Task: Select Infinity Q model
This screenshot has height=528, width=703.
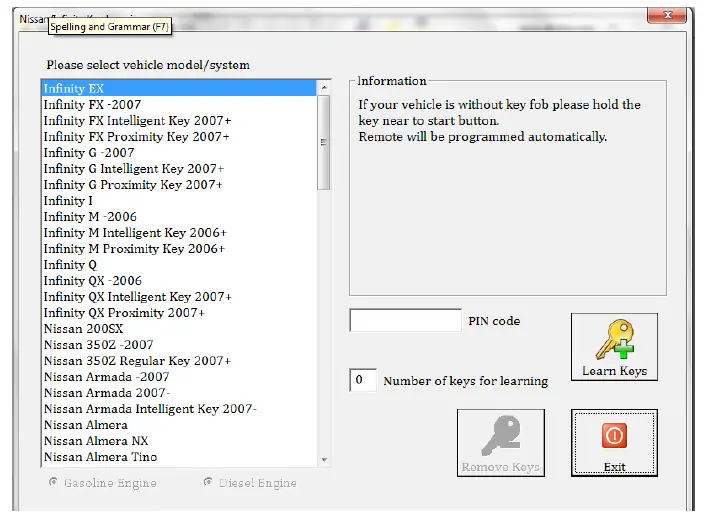Action: click(x=179, y=264)
